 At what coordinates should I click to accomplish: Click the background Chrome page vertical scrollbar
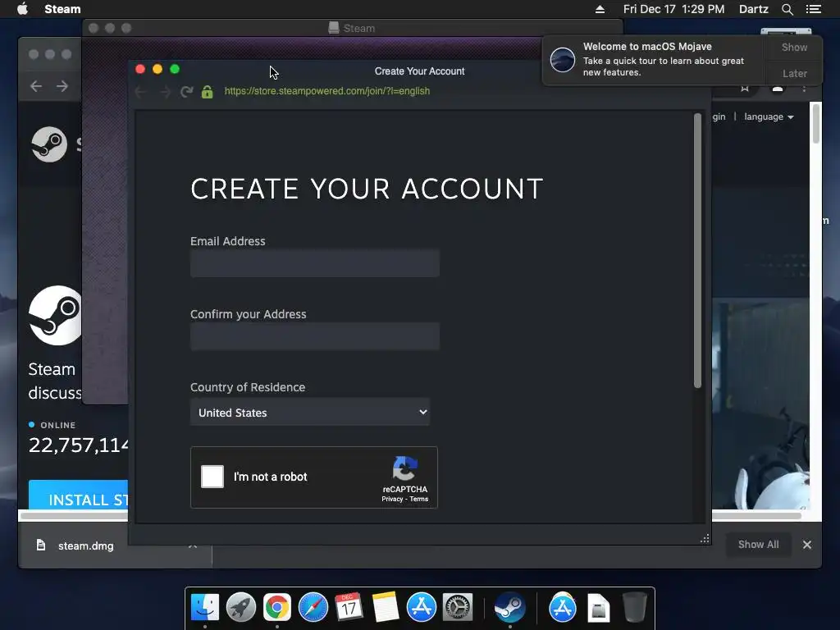pos(816,124)
